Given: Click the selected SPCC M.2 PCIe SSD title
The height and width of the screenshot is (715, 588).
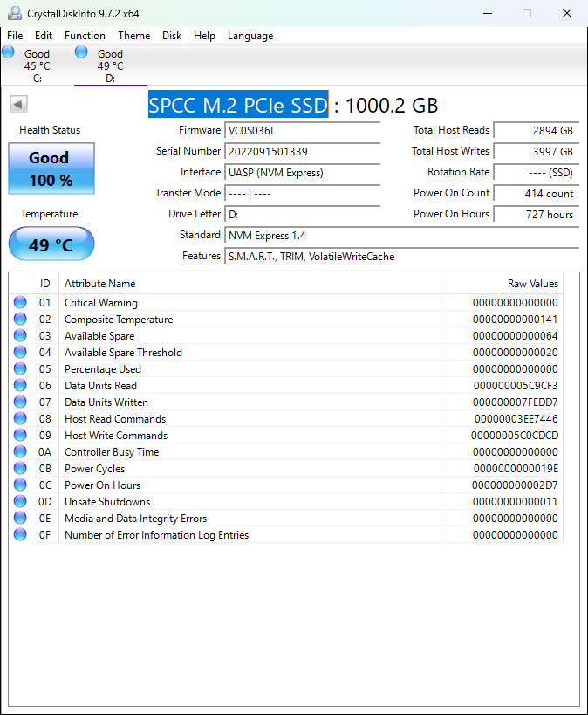Looking at the screenshot, I should tap(238, 105).
